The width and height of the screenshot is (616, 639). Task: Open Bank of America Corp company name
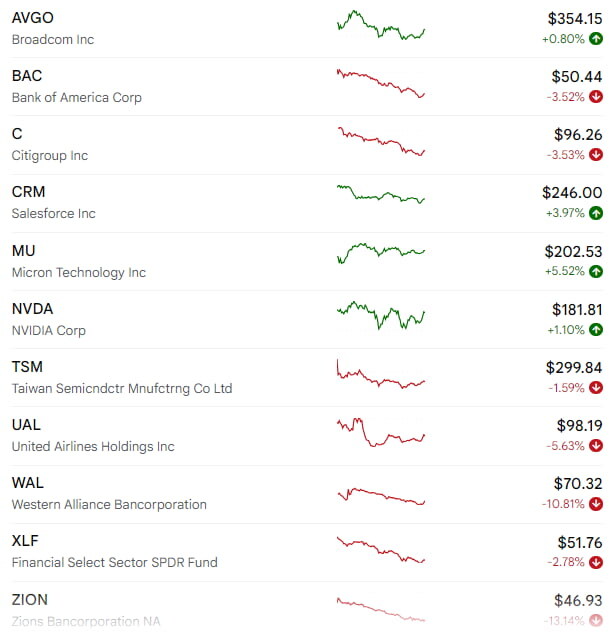click(77, 98)
